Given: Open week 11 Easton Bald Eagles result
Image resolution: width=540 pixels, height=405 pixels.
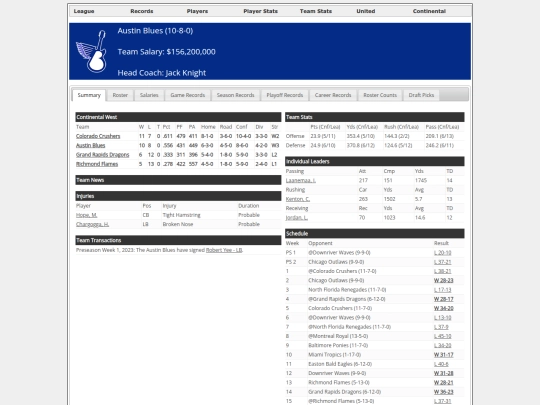Looking at the screenshot, I should click(x=441, y=364).
